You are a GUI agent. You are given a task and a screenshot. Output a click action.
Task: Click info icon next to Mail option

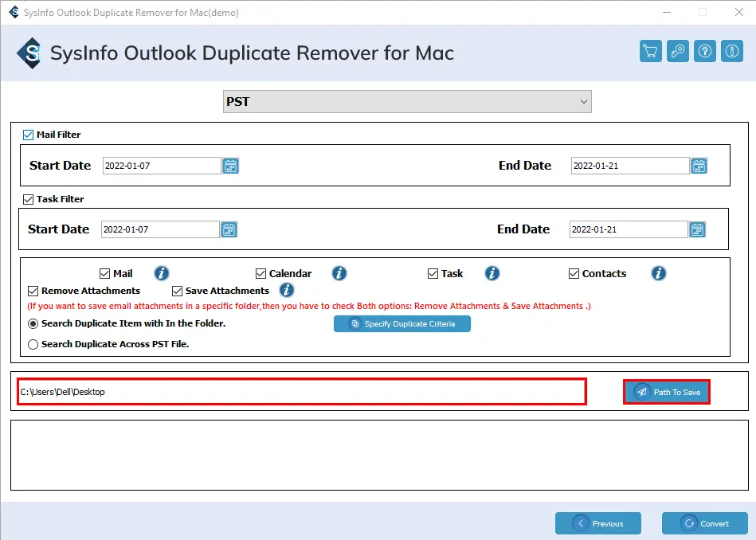[x=162, y=273]
